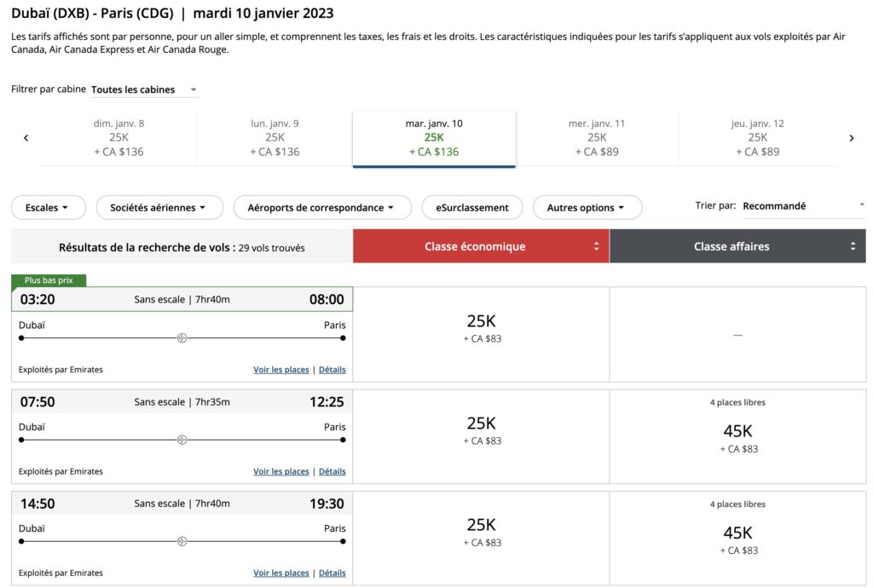The height and width of the screenshot is (588, 873).
Task: Select 25K economy fare for 07:50 flight
Action: pos(482,430)
